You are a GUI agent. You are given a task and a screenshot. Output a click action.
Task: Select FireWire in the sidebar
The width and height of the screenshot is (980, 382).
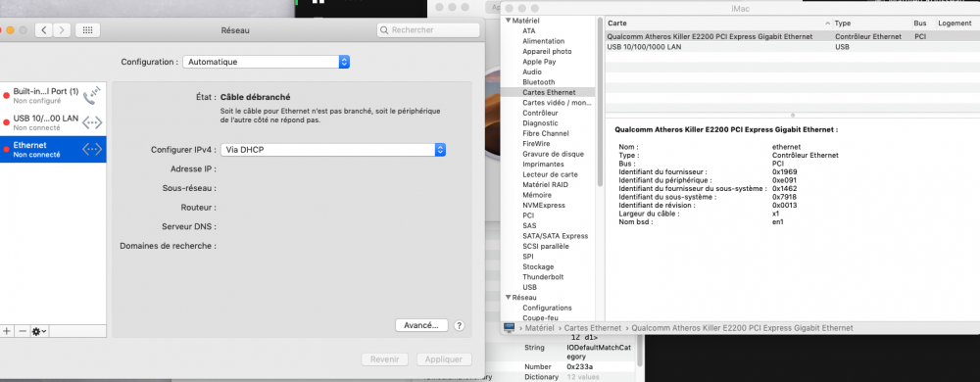coord(536,144)
